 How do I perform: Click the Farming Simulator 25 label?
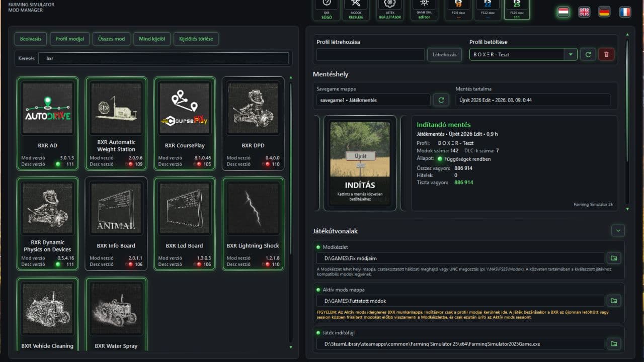[x=593, y=205]
